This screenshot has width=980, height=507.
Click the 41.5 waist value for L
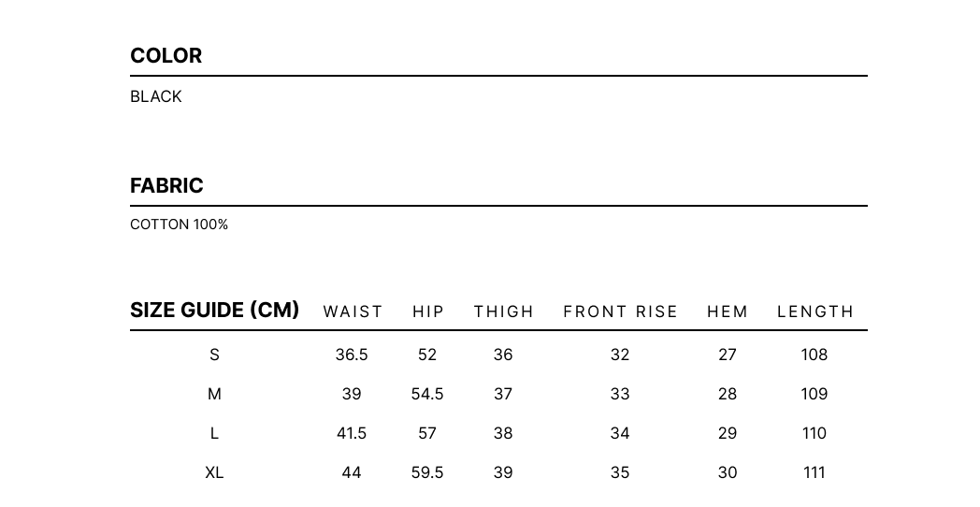coord(352,434)
